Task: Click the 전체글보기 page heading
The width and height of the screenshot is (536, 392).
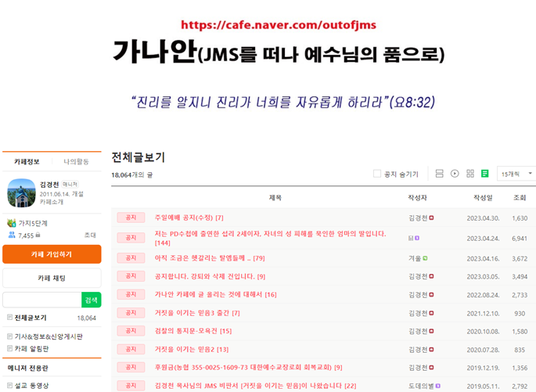Action: click(138, 157)
